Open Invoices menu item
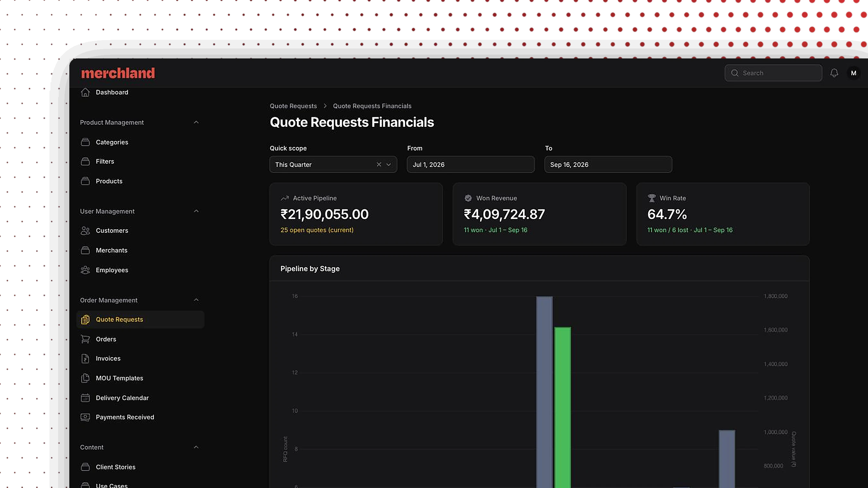Image resolution: width=868 pixels, height=488 pixels. tap(108, 359)
